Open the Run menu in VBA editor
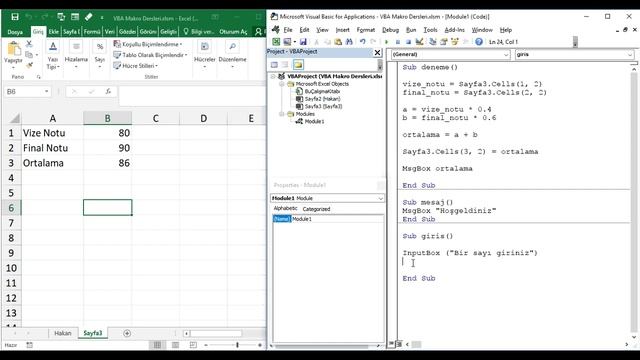This screenshot has width=640, height=360. tap(411, 30)
